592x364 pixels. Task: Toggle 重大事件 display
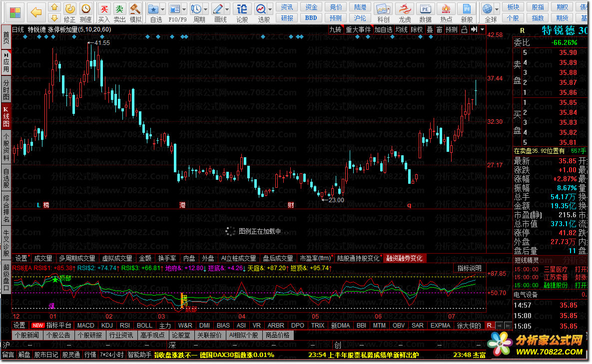(358, 29)
